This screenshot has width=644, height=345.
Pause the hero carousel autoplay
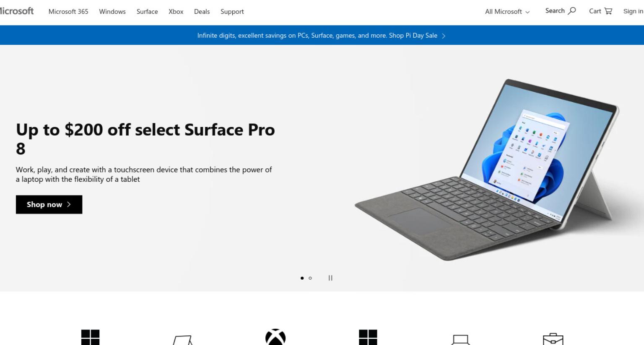330,278
